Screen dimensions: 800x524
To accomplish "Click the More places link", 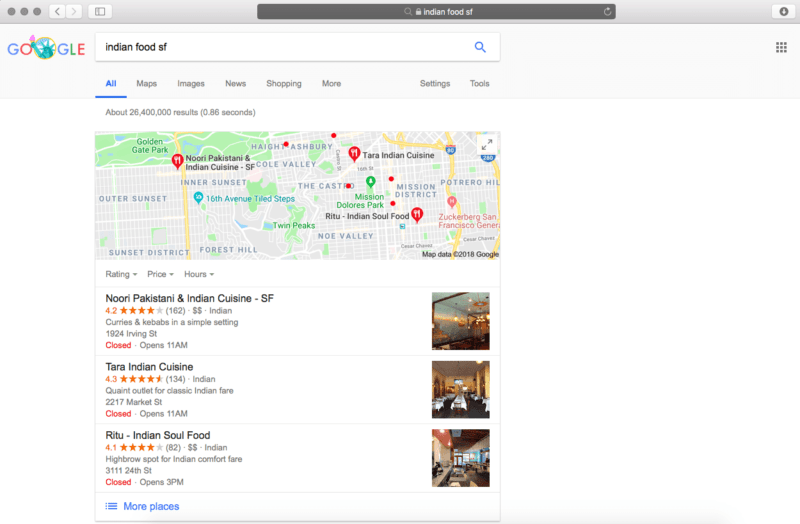I will (x=150, y=507).
